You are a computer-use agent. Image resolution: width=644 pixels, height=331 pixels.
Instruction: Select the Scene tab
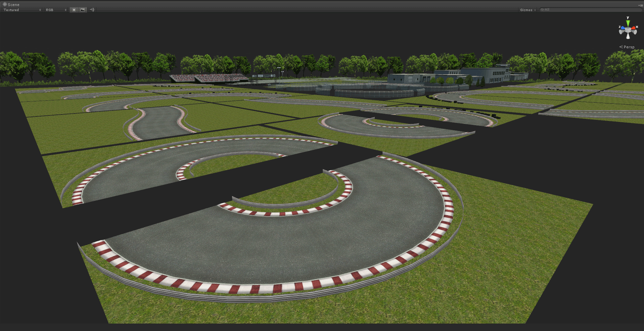coord(12,4)
